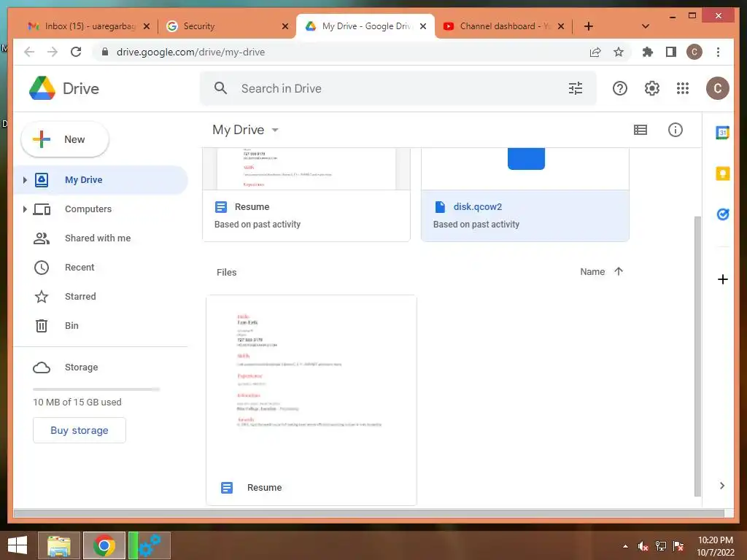Open Chrome tab search chevron
Screen dimensions: 747x560
pyautogui.click(x=646, y=26)
